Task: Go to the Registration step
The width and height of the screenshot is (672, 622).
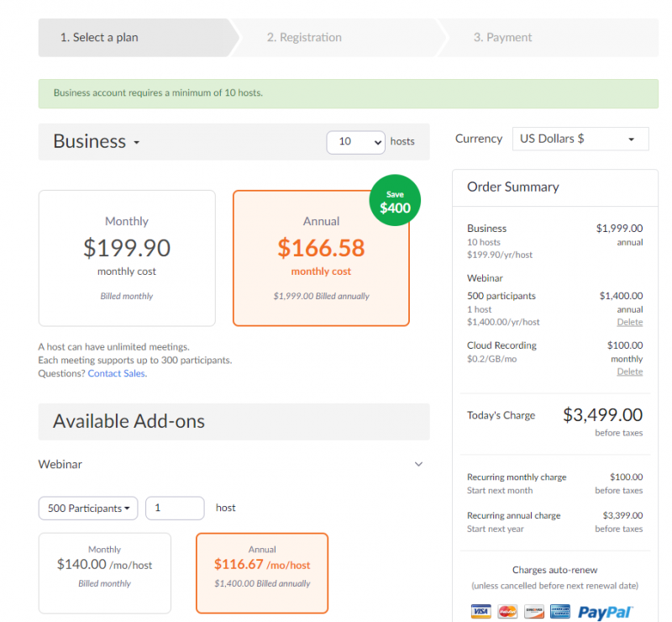Action: pos(304,37)
